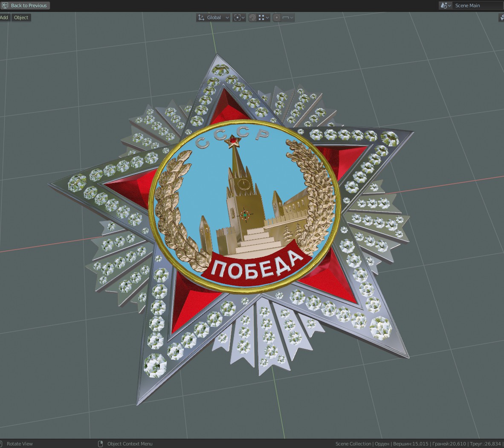This screenshot has height=448, width=504.
Task: Toggle proportional editing
Action: tap(277, 17)
